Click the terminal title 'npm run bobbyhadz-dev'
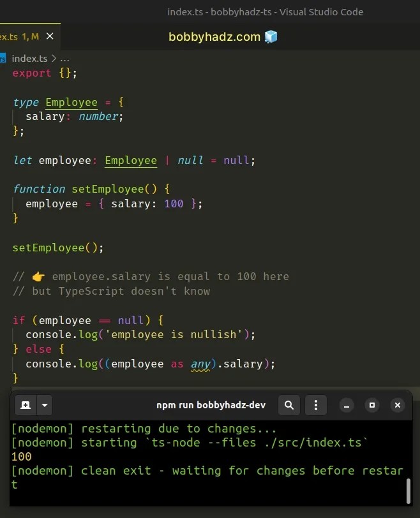This screenshot has width=420, height=518. (211, 405)
